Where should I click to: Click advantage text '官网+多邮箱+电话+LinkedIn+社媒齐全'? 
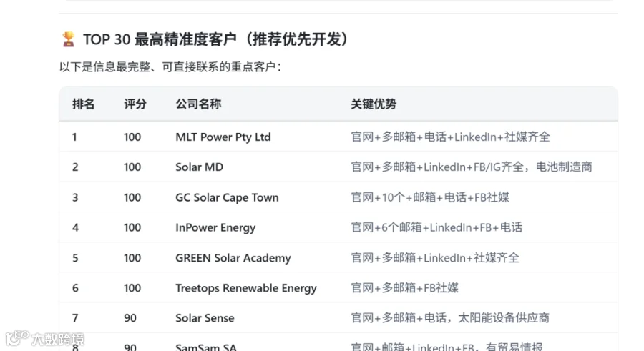(x=450, y=137)
